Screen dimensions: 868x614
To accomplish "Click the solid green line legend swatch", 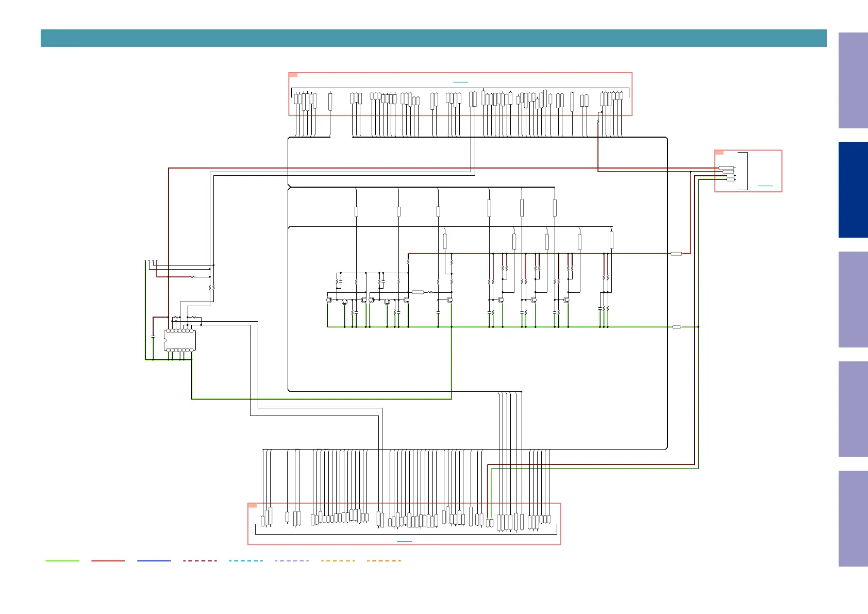I will pyautogui.click(x=62, y=561).
